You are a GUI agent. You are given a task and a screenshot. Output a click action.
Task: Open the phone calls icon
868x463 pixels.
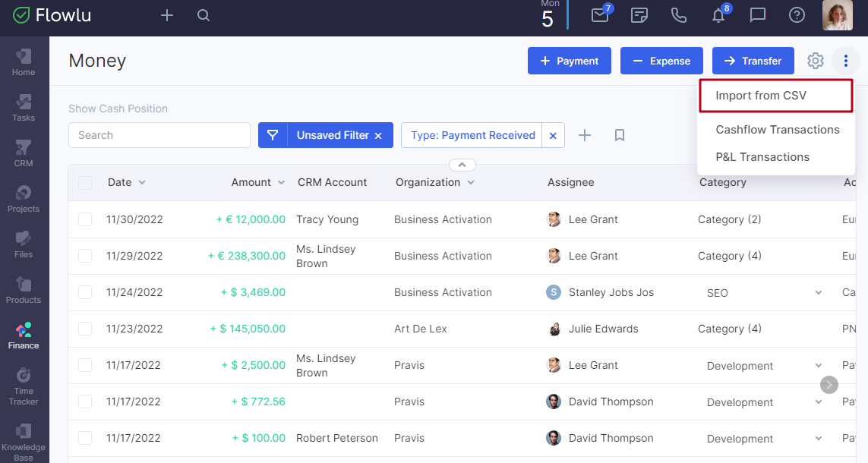pos(679,15)
